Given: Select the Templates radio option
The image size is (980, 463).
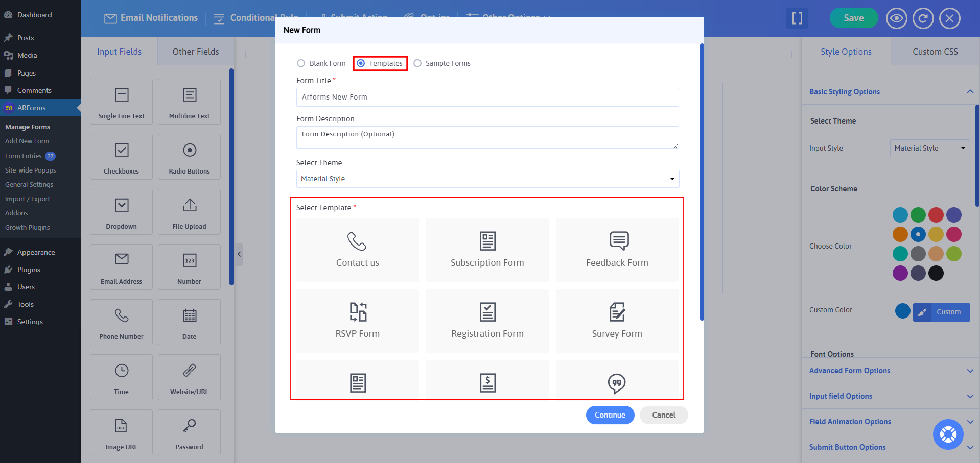Looking at the screenshot, I should (x=361, y=63).
